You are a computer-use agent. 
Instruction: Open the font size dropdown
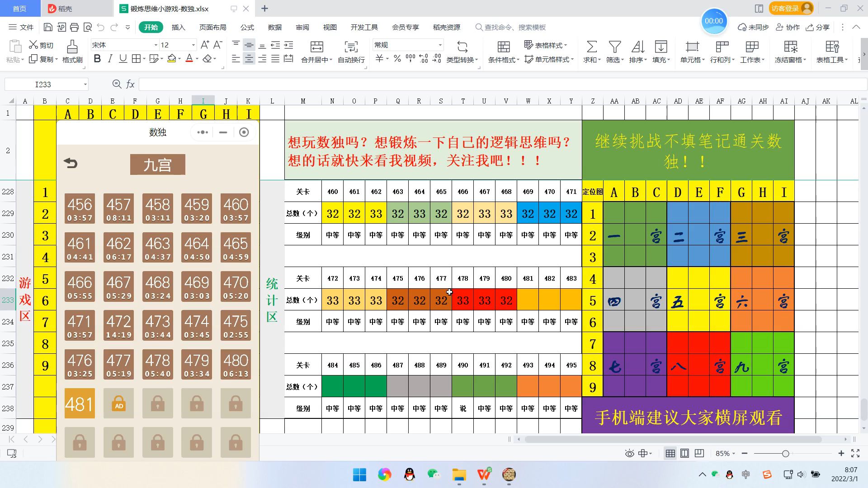click(193, 45)
